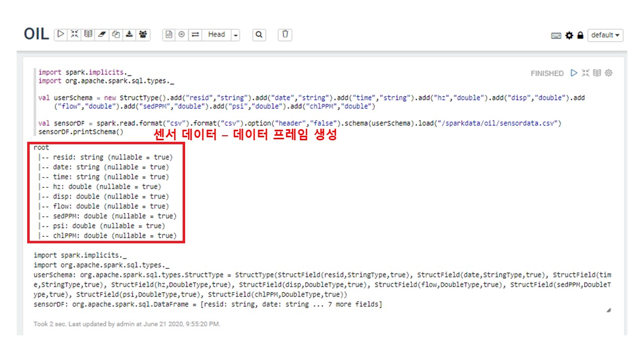Open paragraph settings gear next to FINISHED
This screenshot has height=362, width=644.
[x=609, y=73]
